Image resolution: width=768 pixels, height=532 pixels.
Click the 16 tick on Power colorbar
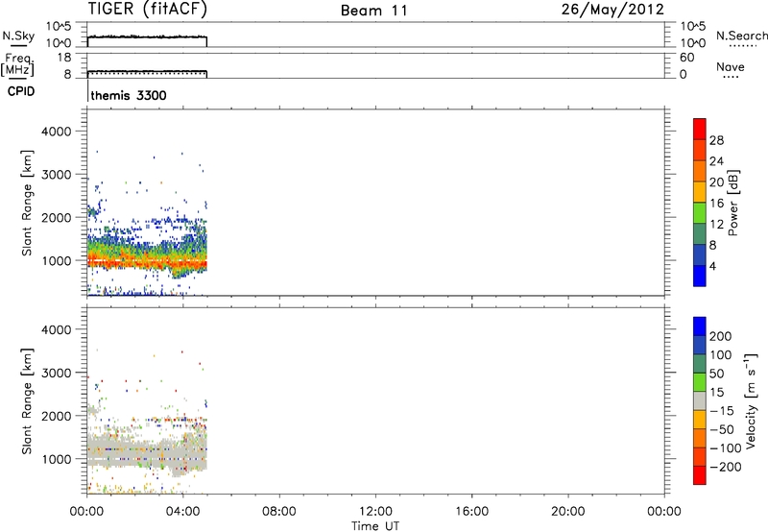(x=716, y=204)
